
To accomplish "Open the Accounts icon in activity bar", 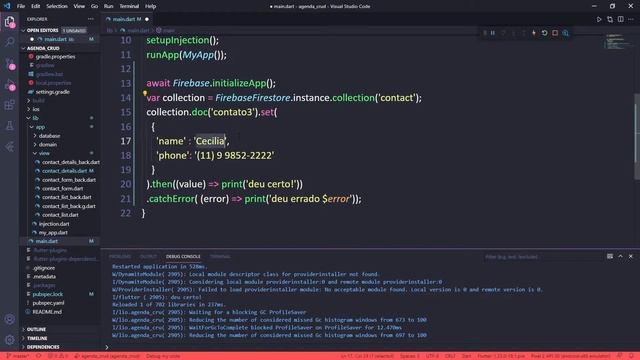I will coord(9,319).
